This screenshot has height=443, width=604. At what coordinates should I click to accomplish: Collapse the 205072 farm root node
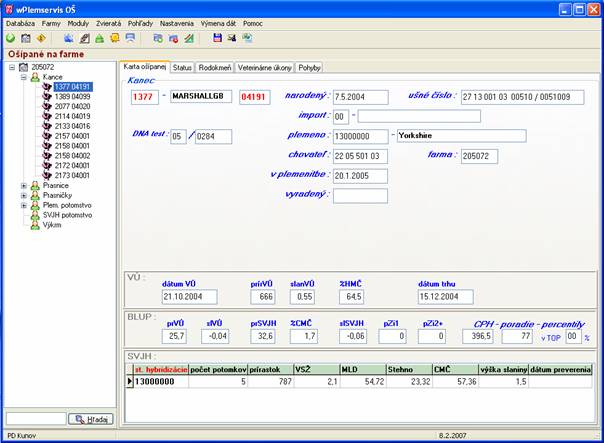tap(12, 67)
